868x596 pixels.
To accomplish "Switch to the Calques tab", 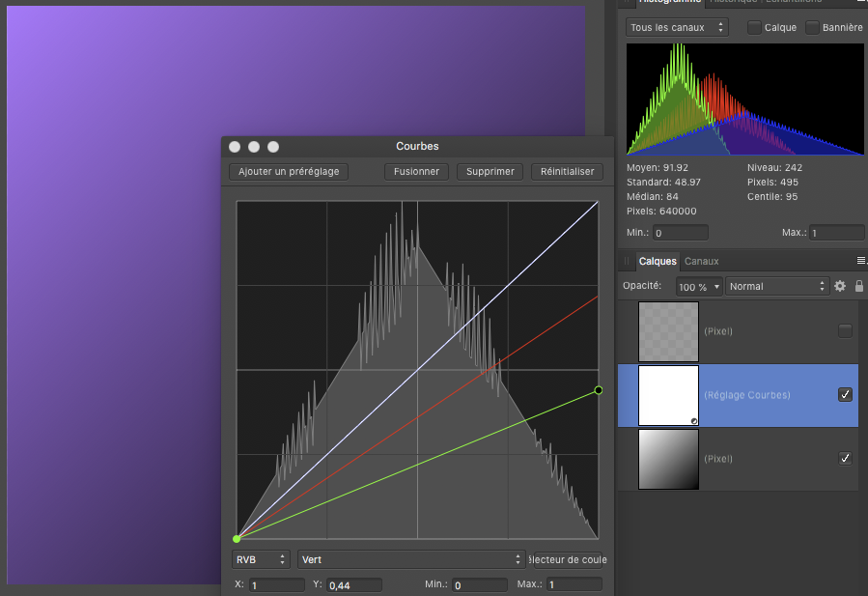I will (658, 261).
